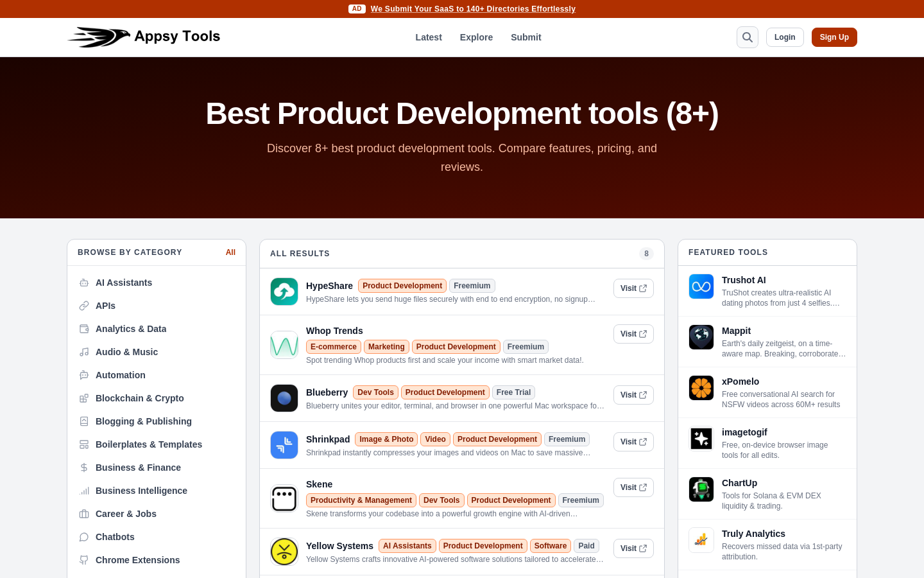The image size is (924, 578).
Task: Click the Login button
Action: click(785, 37)
